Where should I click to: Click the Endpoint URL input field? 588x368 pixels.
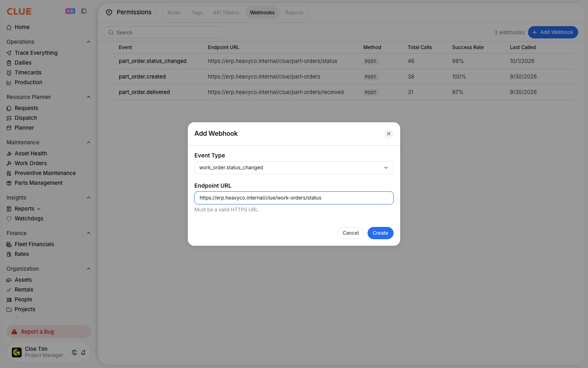(294, 198)
